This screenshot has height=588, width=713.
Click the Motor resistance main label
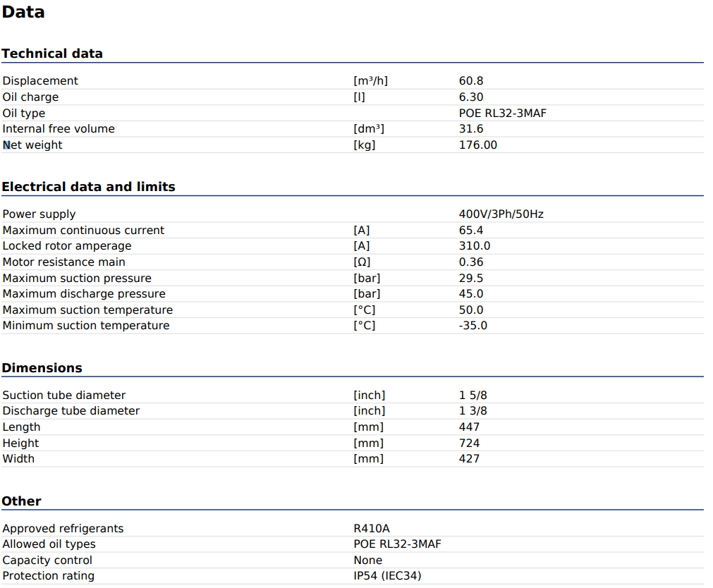coord(64,262)
